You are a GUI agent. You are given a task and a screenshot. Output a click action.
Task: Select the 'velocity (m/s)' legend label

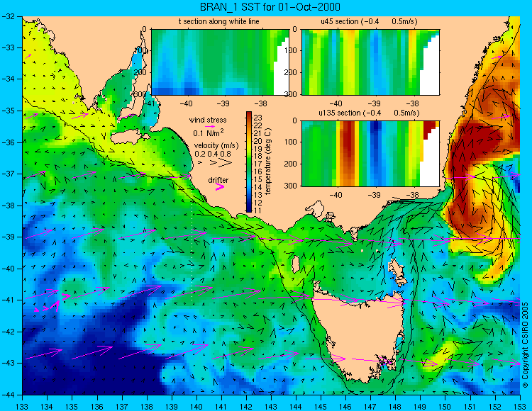(x=216, y=146)
